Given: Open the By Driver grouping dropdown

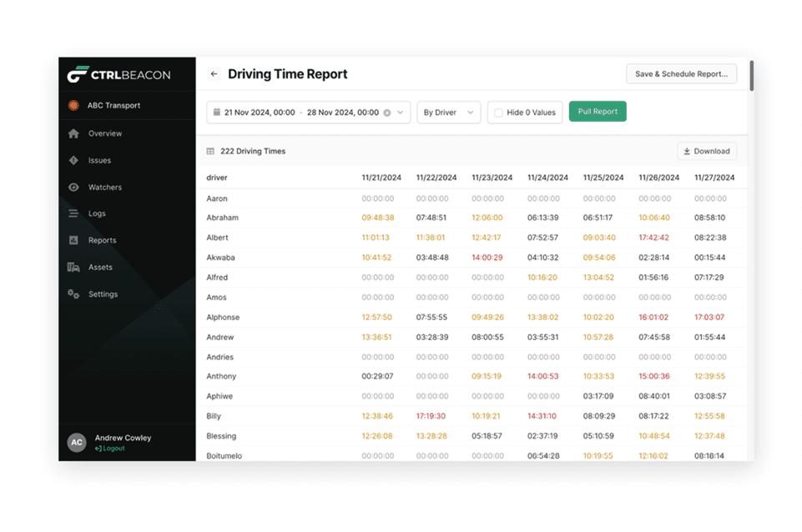Looking at the screenshot, I should (x=448, y=113).
